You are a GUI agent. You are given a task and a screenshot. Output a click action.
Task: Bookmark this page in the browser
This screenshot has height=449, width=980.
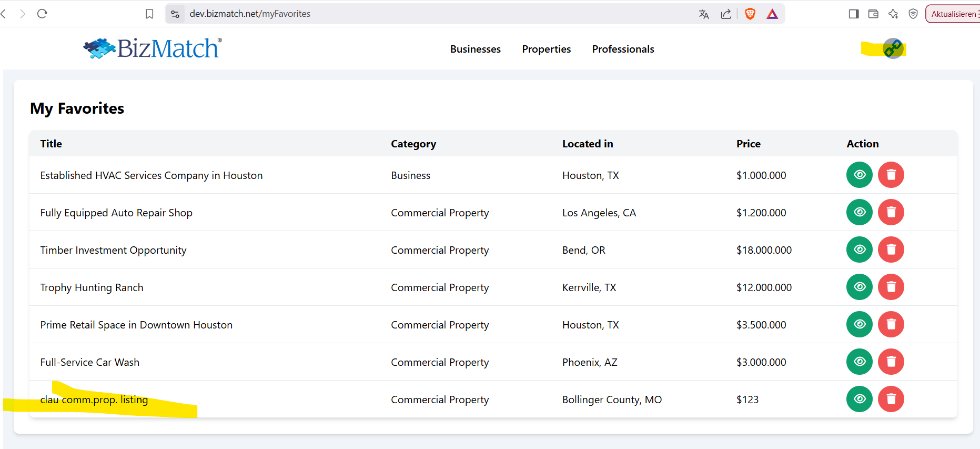[x=149, y=14]
